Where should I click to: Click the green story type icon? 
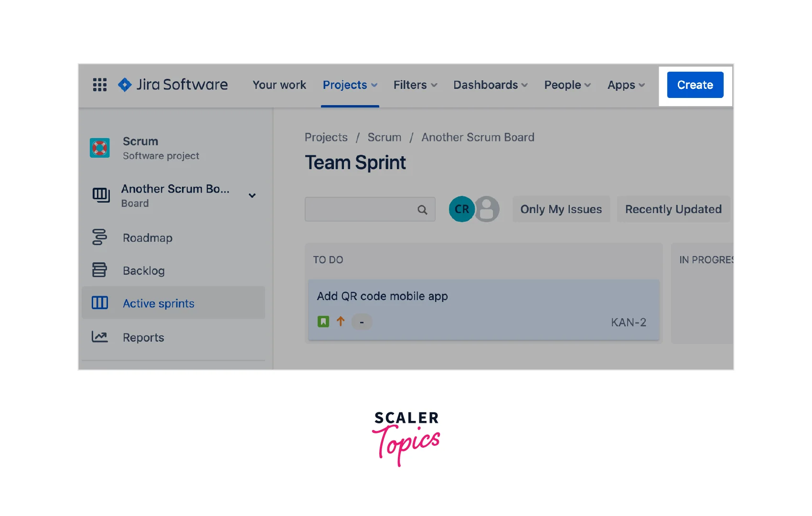pyautogui.click(x=323, y=322)
